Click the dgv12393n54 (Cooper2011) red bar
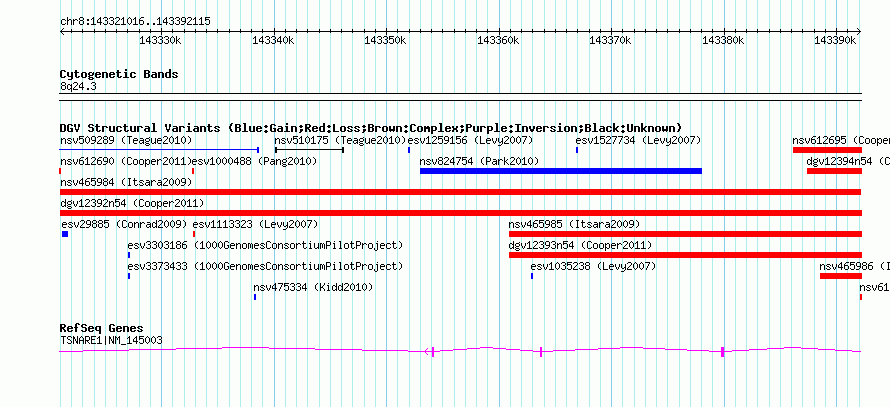The image size is (890, 407). 685,255
